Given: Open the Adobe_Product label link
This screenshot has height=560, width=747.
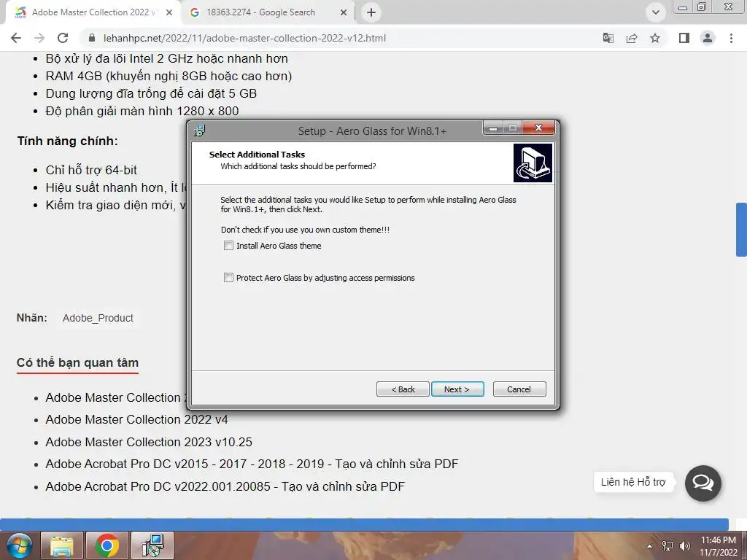Looking at the screenshot, I should point(98,318).
